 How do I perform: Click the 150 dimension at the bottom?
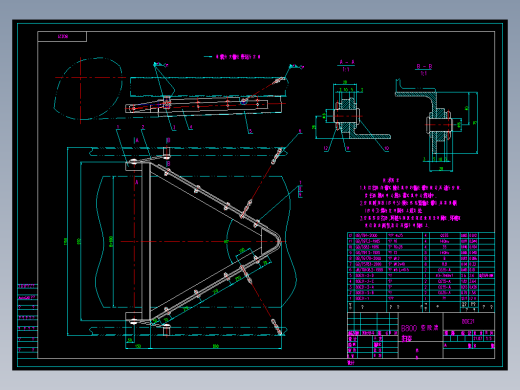click(x=138, y=346)
